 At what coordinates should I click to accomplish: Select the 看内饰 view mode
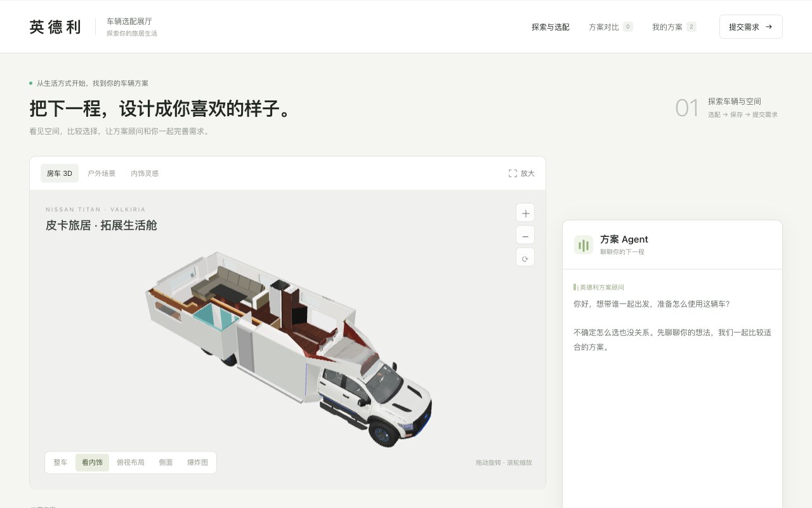tap(92, 462)
